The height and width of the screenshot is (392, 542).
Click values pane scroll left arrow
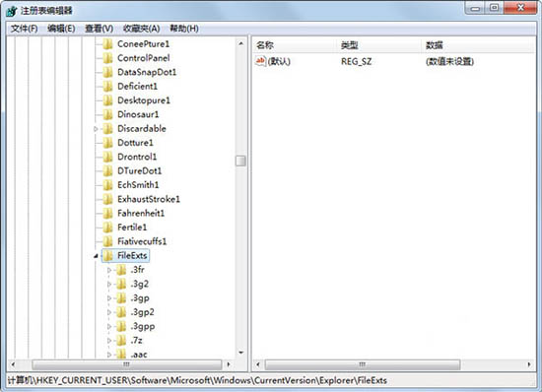[258, 364]
